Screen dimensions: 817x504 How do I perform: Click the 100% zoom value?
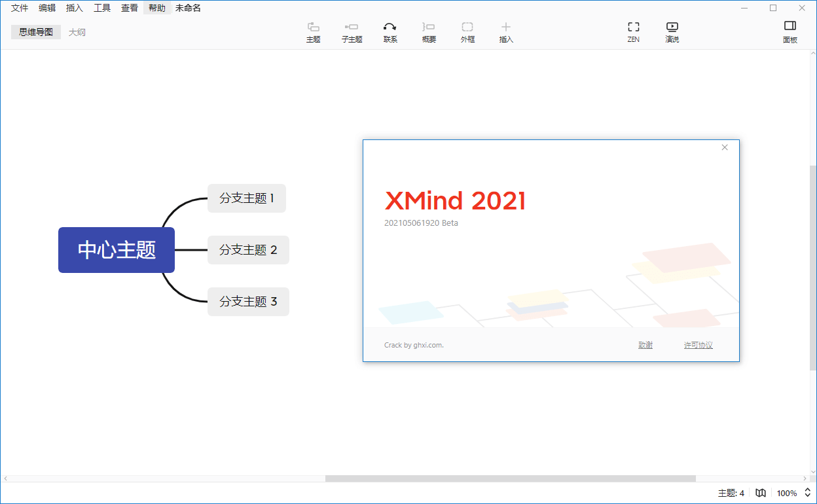[x=787, y=493]
